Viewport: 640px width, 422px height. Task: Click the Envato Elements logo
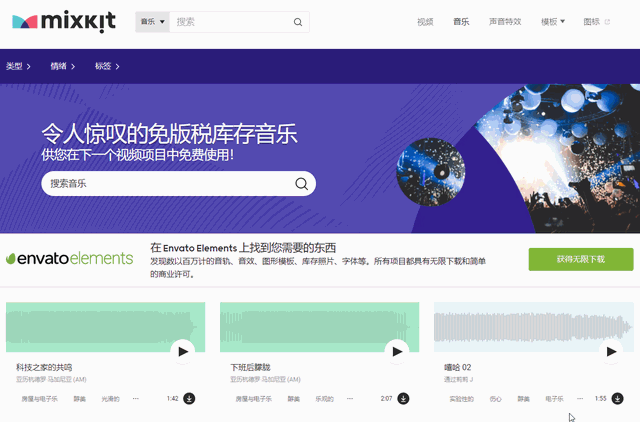pyautogui.click(x=69, y=258)
